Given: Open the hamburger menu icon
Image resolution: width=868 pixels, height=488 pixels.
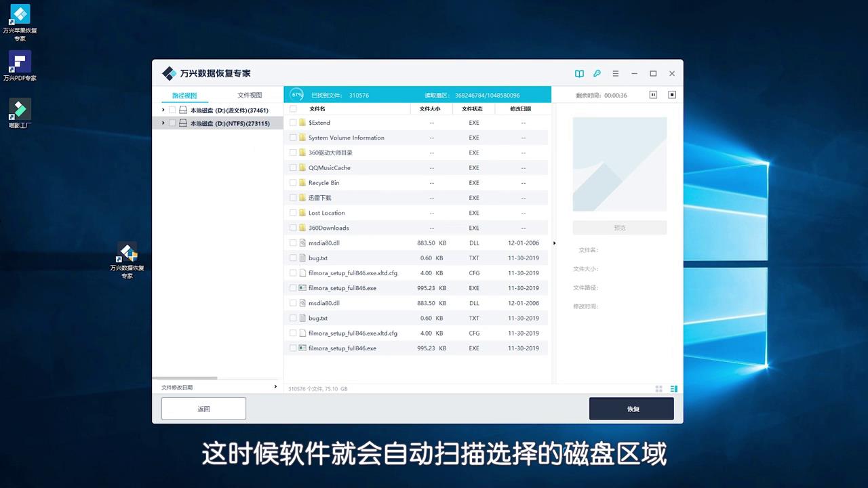Looking at the screenshot, I should 615,73.
